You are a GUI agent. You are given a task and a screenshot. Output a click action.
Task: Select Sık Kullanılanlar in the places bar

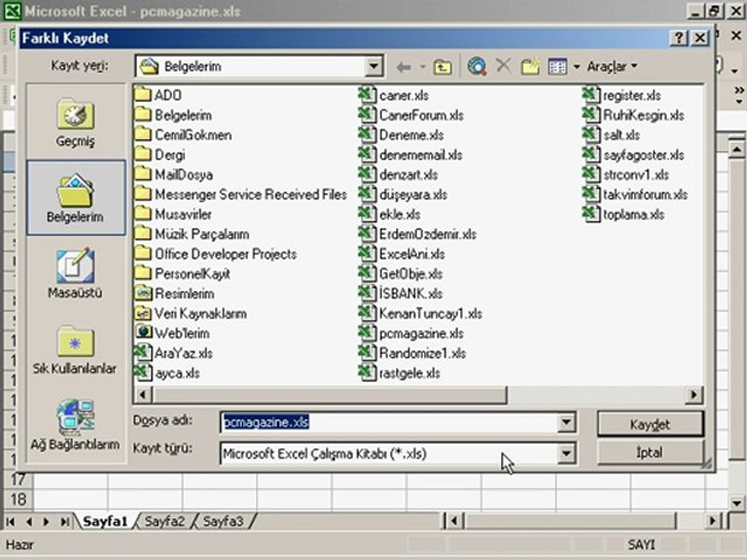[x=75, y=349]
